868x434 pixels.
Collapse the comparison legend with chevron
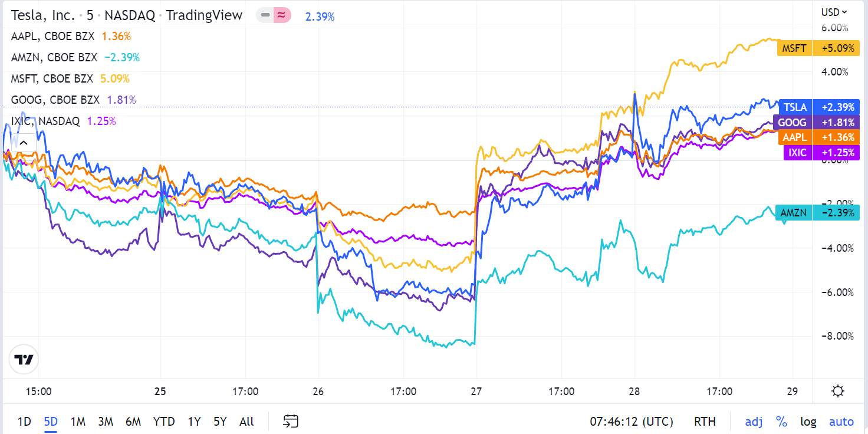coord(24,142)
